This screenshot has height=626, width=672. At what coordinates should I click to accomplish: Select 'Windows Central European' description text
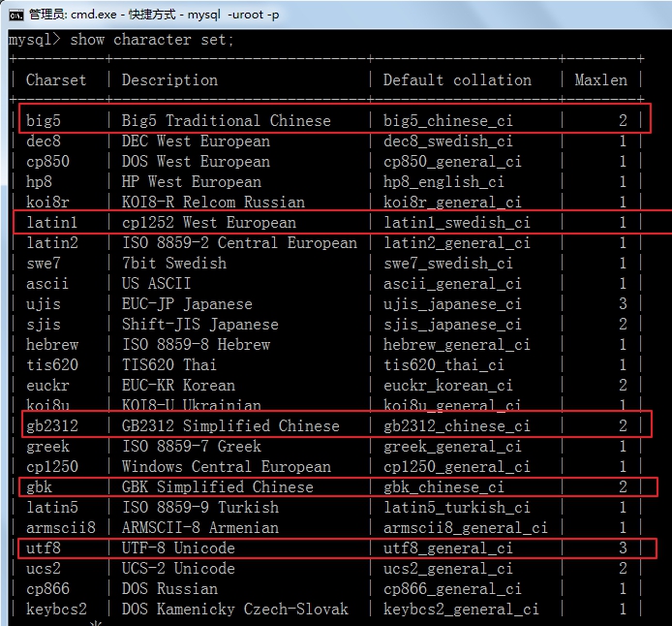pyautogui.click(x=226, y=467)
